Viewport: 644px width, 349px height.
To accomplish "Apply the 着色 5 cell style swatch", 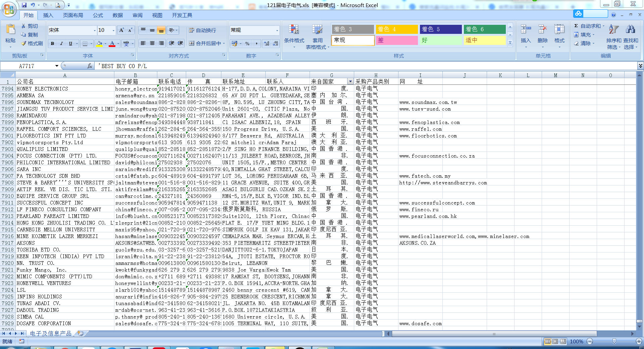I will (440, 29).
